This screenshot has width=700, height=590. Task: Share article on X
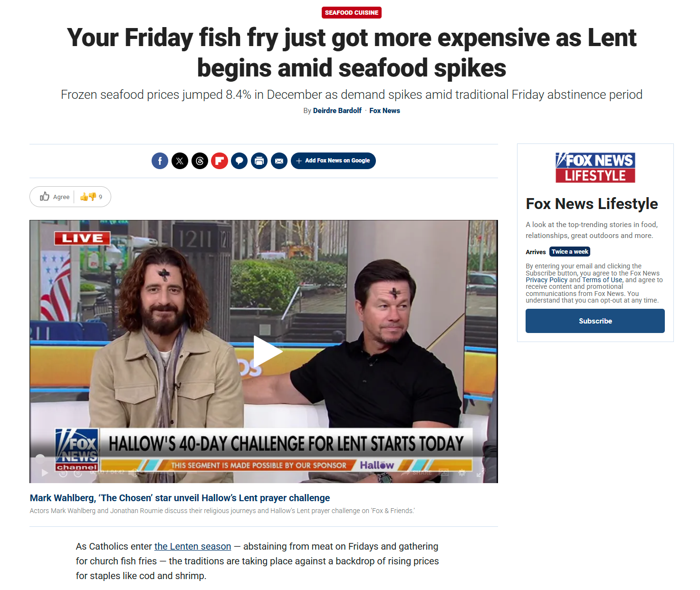click(x=180, y=161)
